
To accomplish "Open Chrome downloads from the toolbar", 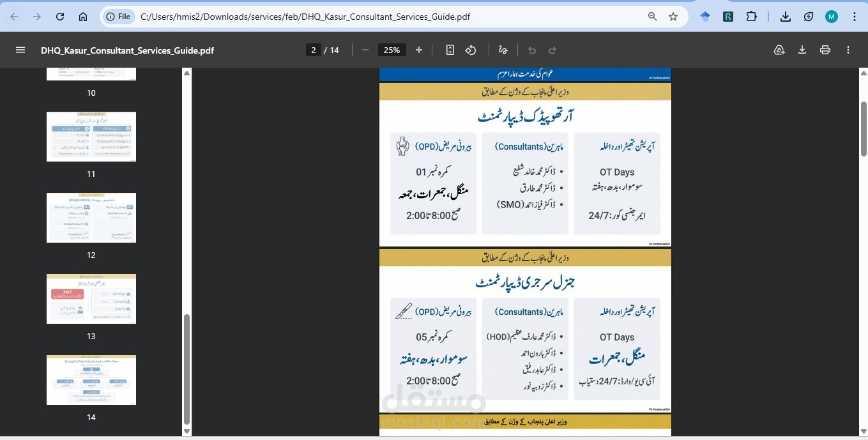I will 786,17.
